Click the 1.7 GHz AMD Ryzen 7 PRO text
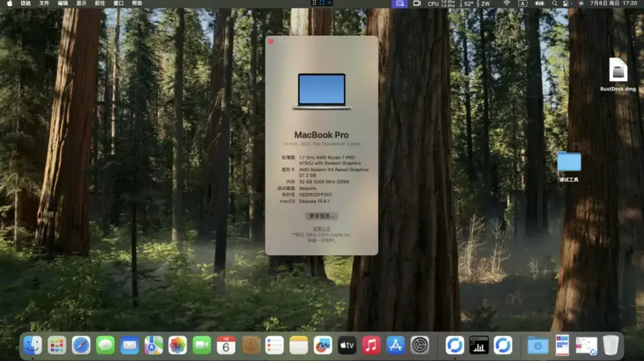Screen dimensions: 644x361 tap(327, 157)
